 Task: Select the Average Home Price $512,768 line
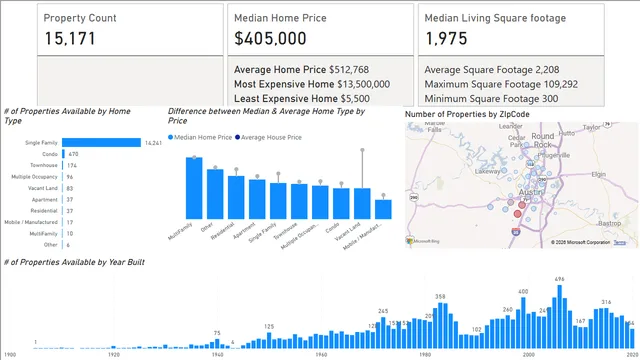(301, 70)
